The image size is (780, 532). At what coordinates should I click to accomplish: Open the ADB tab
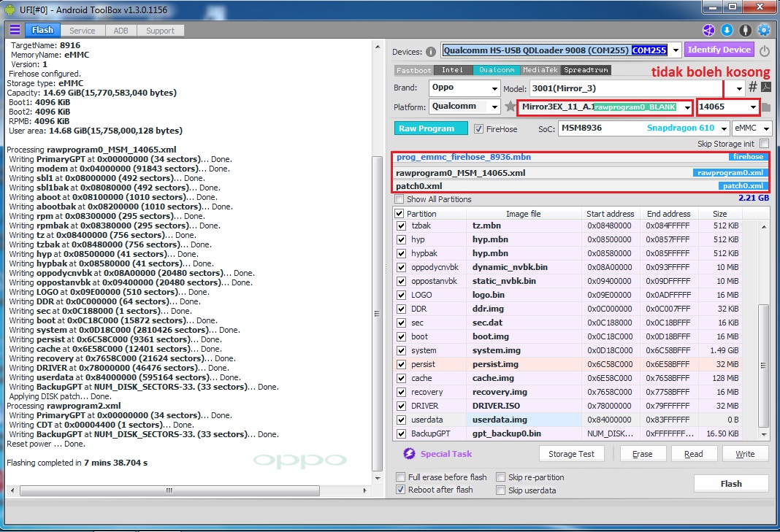(121, 31)
